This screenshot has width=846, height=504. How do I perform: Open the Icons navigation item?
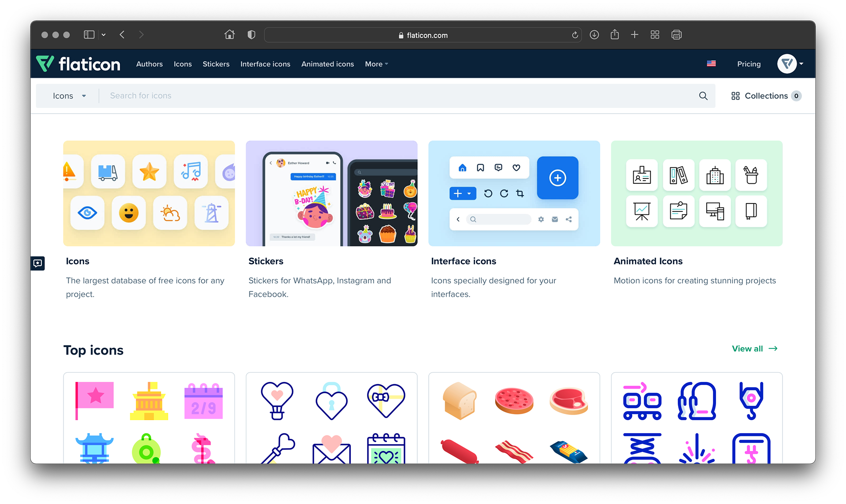tap(183, 64)
